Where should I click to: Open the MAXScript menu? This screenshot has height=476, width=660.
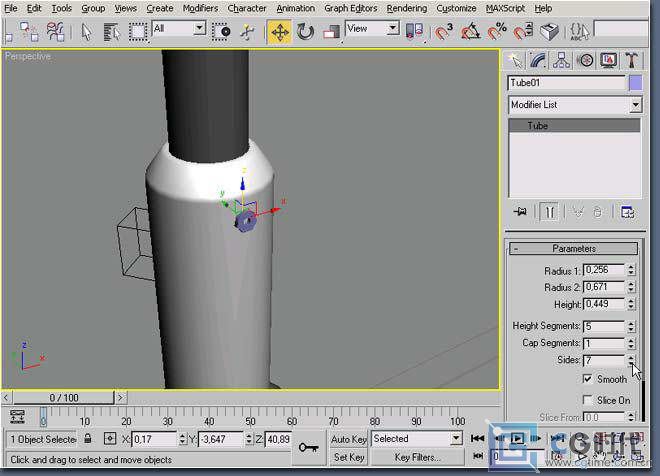coord(506,8)
